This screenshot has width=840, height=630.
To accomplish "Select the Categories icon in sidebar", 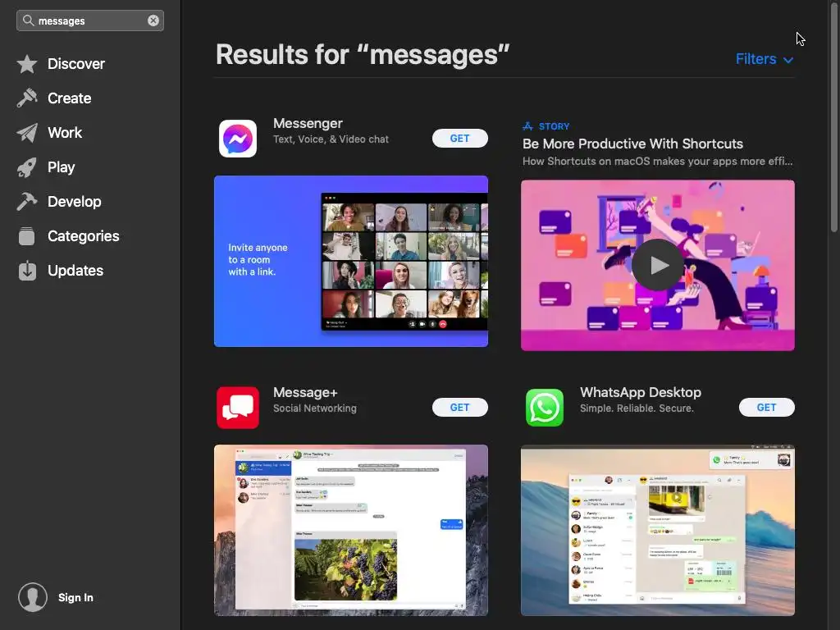I will pos(27,236).
